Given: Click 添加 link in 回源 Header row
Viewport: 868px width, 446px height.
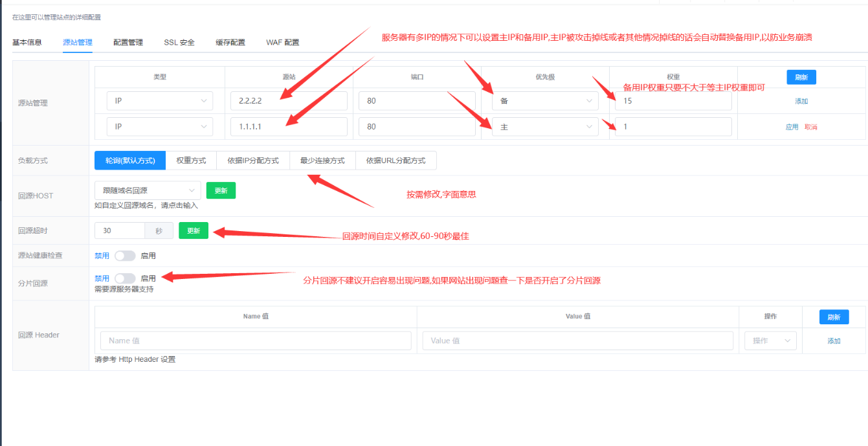Looking at the screenshot, I should point(834,341).
